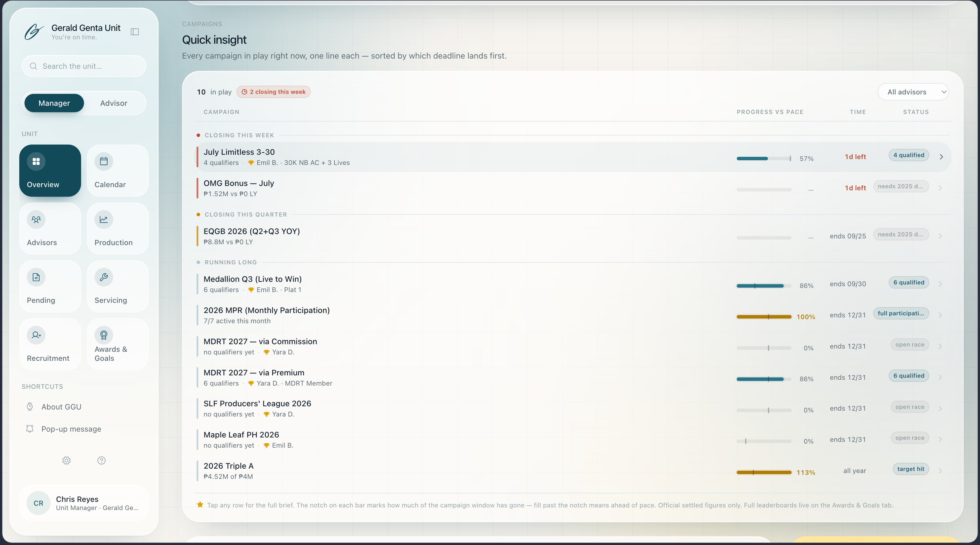Screen dimensions: 980x545
Task: Click the 2026 Triple A 113% progress bar
Action: [764, 472]
